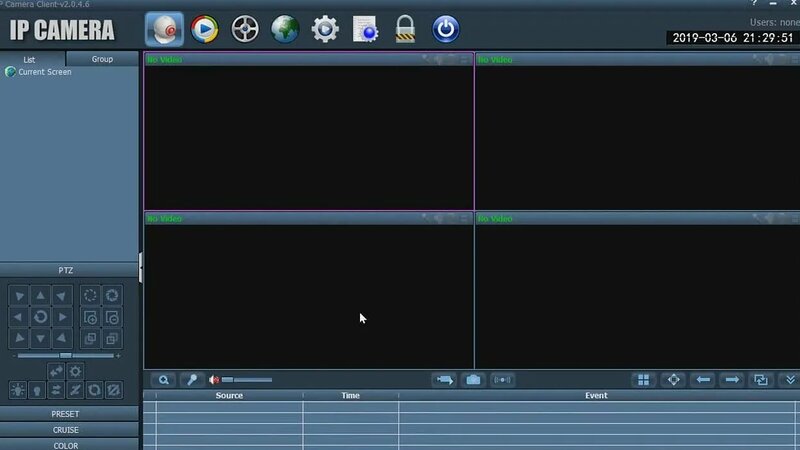
Task: Select the top-left No Video pane
Action: pos(309,131)
